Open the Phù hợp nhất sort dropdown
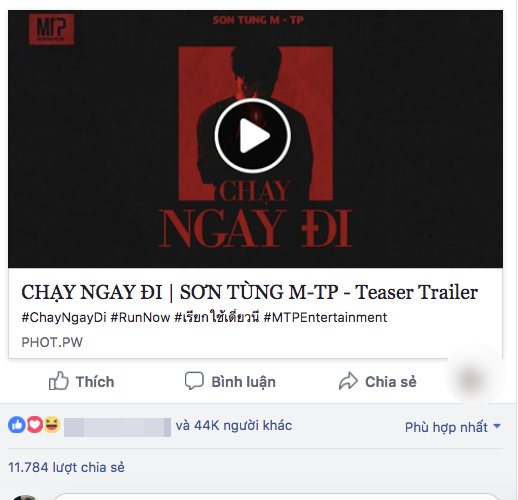The width and height of the screenshot is (518, 500). tap(453, 427)
